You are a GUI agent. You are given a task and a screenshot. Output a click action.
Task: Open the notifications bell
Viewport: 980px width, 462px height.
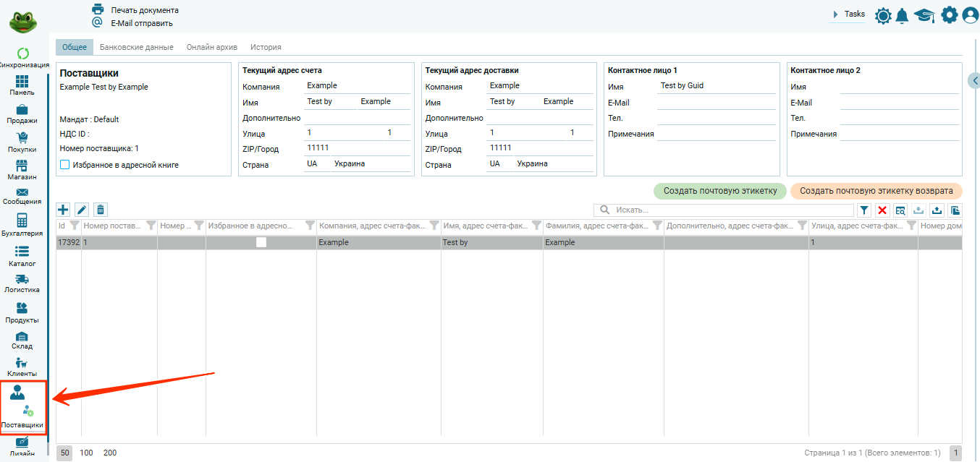(x=902, y=15)
